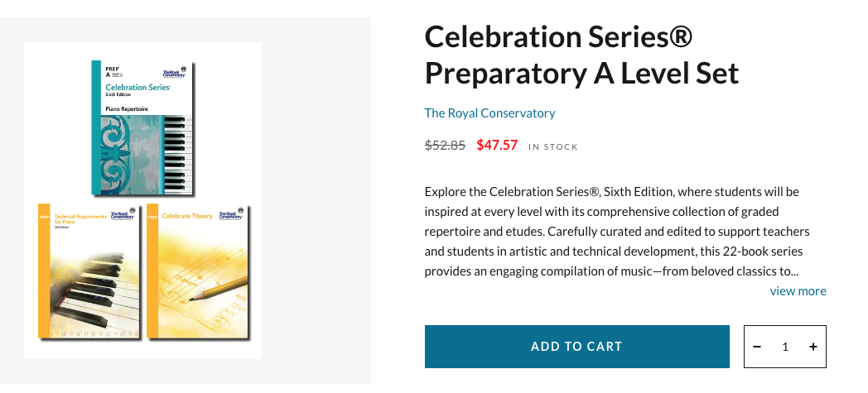Image resolution: width=868 pixels, height=393 pixels.
Task: Add the Preparatory A set to cart
Action: coord(576,347)
